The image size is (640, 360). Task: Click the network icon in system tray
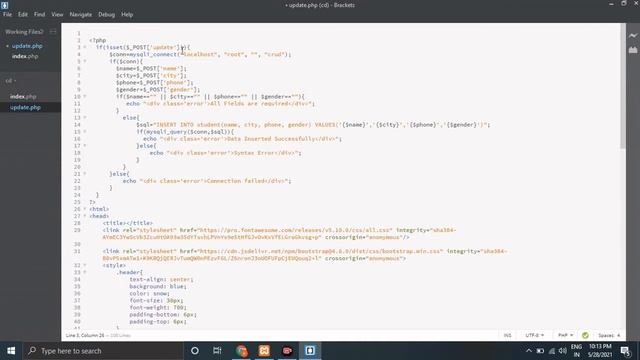pos(551,351)
